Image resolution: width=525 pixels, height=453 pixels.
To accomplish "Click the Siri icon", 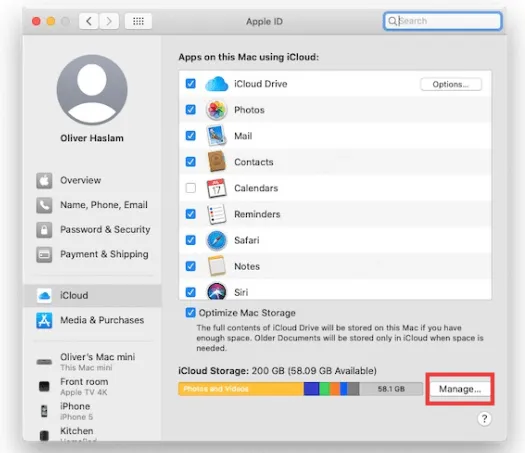I will (216, 291).
